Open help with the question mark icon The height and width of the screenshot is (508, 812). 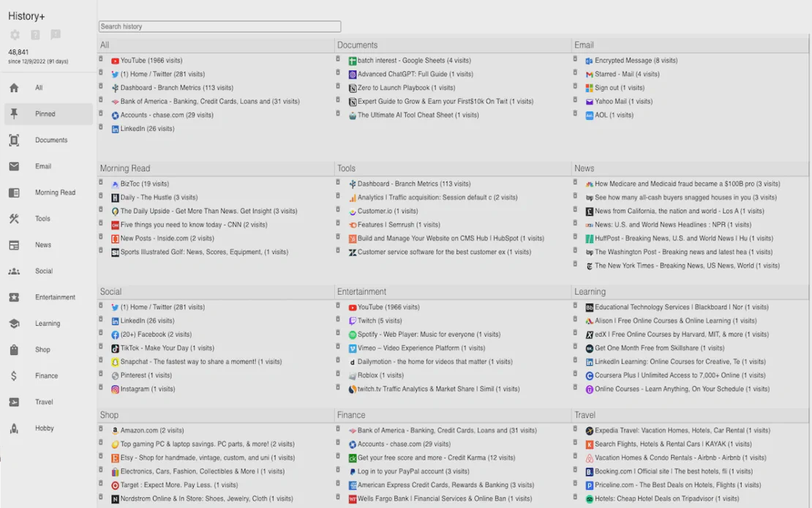[35, 34]
